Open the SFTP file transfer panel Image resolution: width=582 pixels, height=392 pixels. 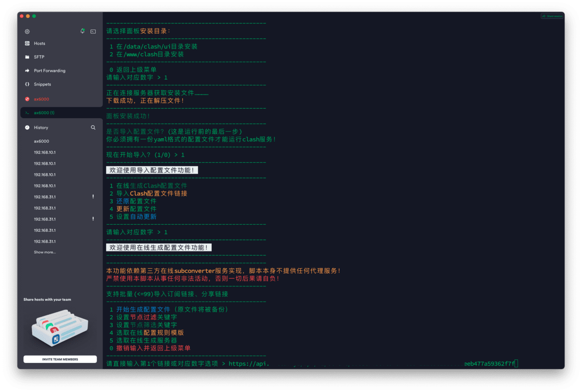(38, 57)
